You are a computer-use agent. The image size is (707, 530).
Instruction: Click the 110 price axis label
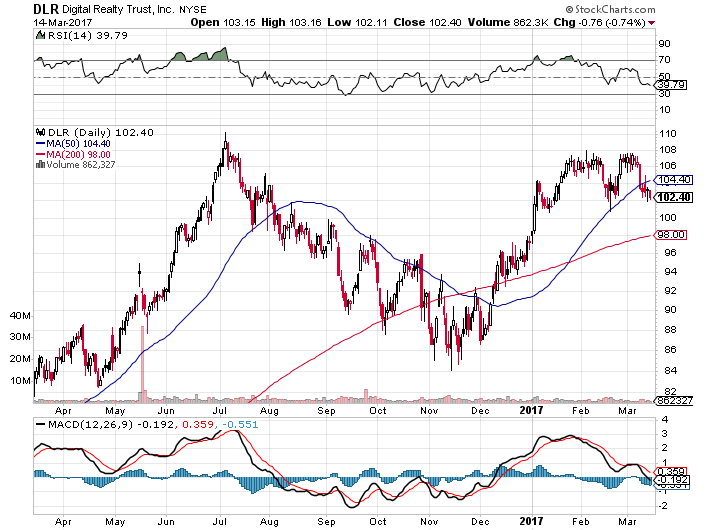(668, 134)
